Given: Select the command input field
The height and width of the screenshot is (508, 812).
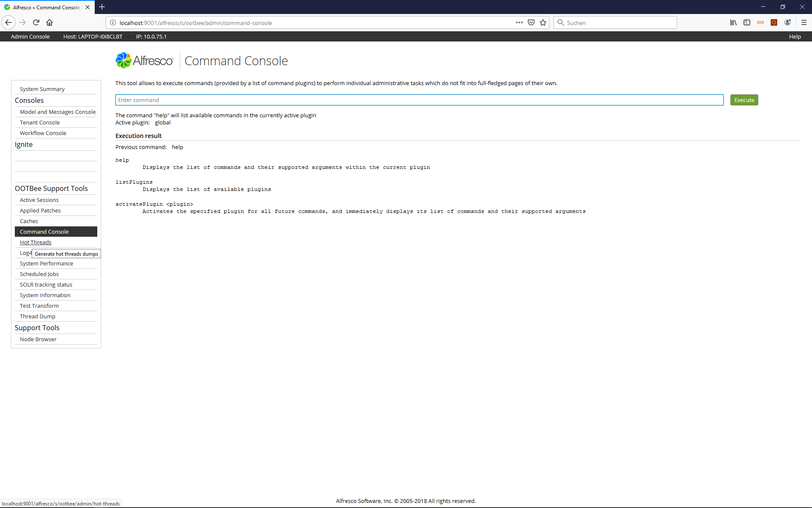Looking at the screenshot, I should pyautogui.click(x=419, y=99).
